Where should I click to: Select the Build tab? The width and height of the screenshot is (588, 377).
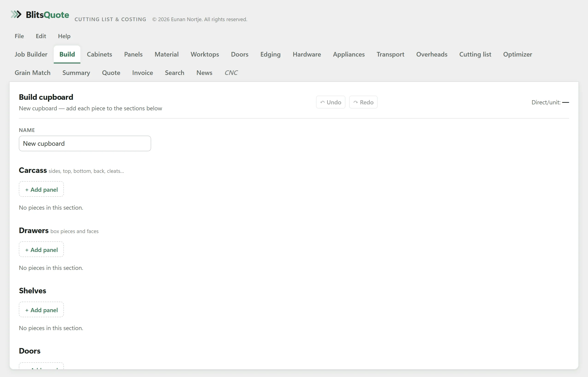coord(67,54)
